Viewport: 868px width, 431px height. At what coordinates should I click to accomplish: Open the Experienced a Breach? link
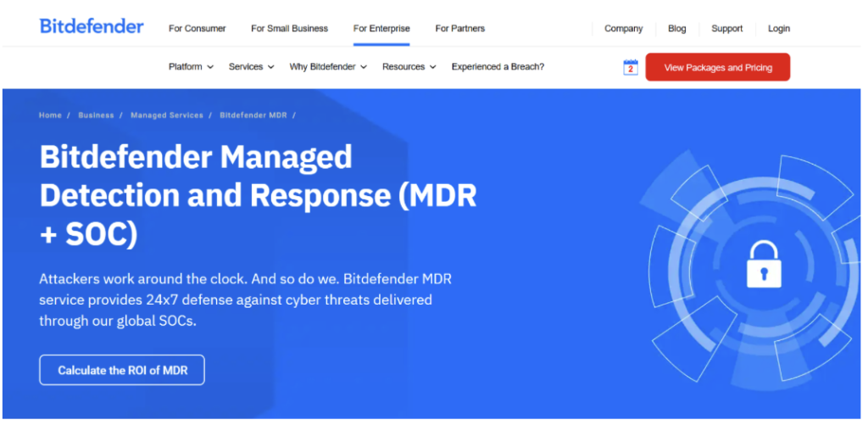click(x=498, y=66)
